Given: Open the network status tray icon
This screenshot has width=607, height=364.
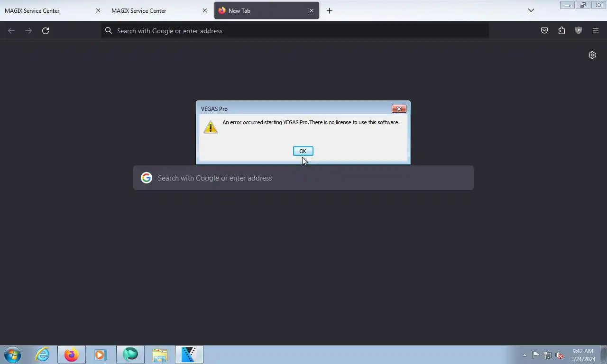Looking at the screenshot, I should 548,355.
